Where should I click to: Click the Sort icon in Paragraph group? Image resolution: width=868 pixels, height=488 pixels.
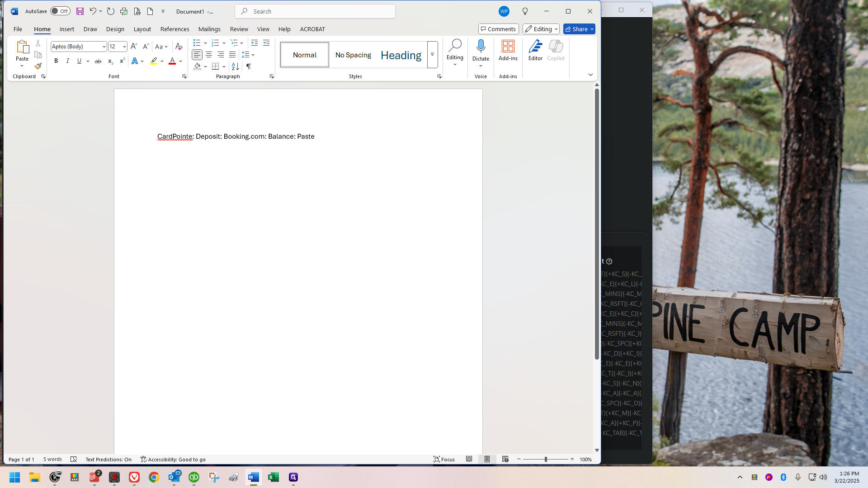click(235, 66)
